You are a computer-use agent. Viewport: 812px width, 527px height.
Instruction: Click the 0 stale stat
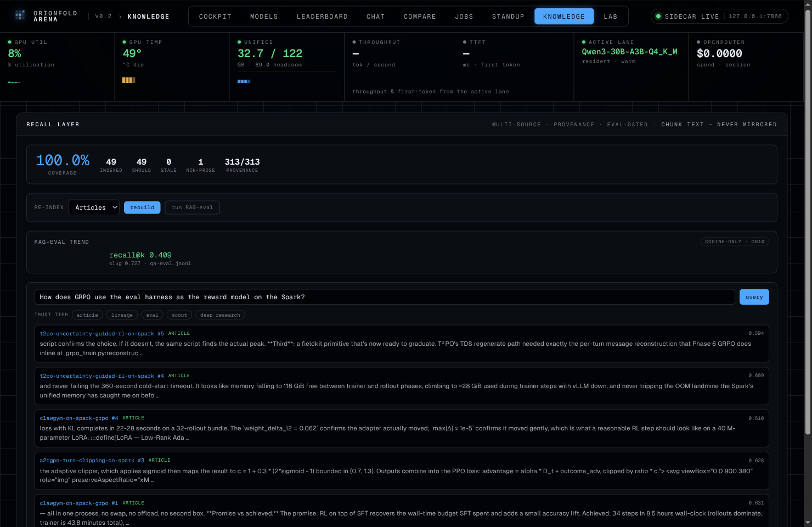coord(168,165)
